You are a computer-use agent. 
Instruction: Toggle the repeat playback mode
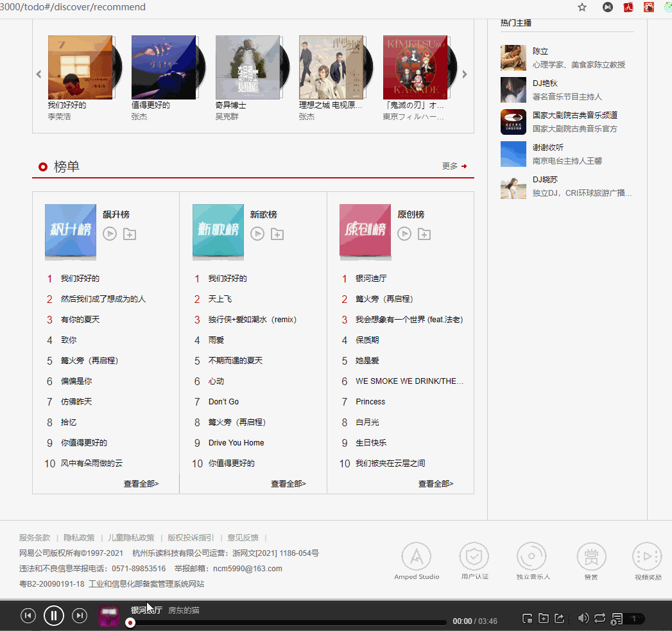599,618
